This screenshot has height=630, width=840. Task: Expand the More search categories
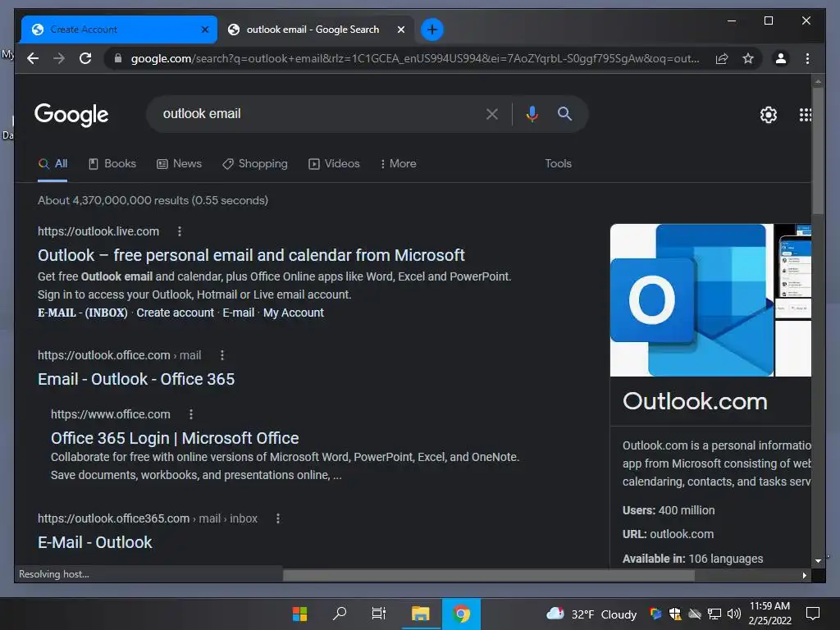(398, 164)
